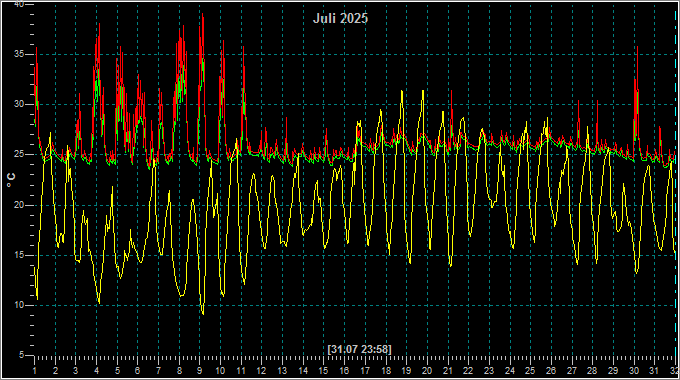This screenshot has height=380, width=680.
Task: Click the 10 degree axis label
Action: click(19, 305)
